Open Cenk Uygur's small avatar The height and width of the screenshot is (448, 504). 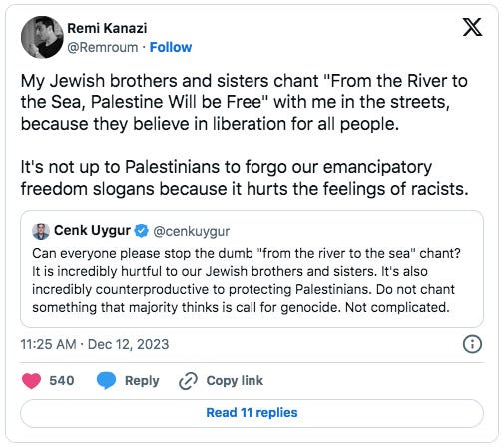click(x=41, y=231)
